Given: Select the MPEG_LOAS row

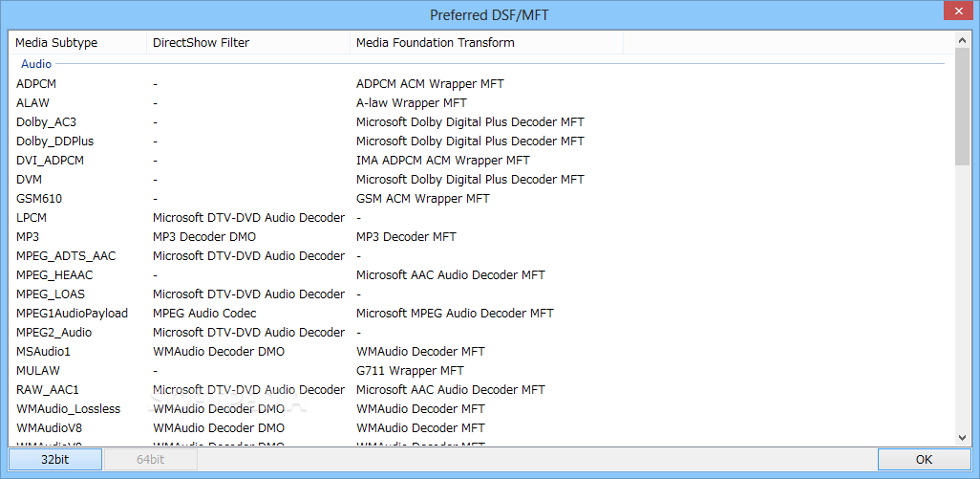Looking at the screenshot, I should pyautogui.click(x=481, y=294).
